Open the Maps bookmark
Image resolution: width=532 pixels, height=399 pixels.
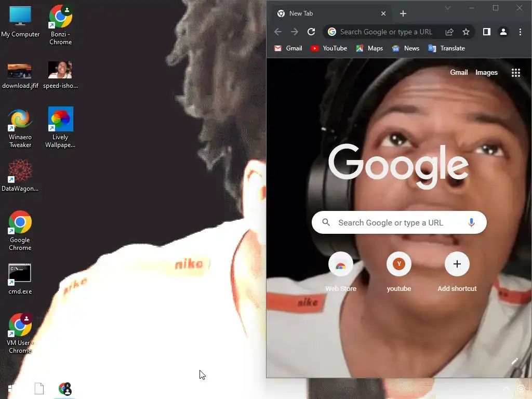(369, 48)
